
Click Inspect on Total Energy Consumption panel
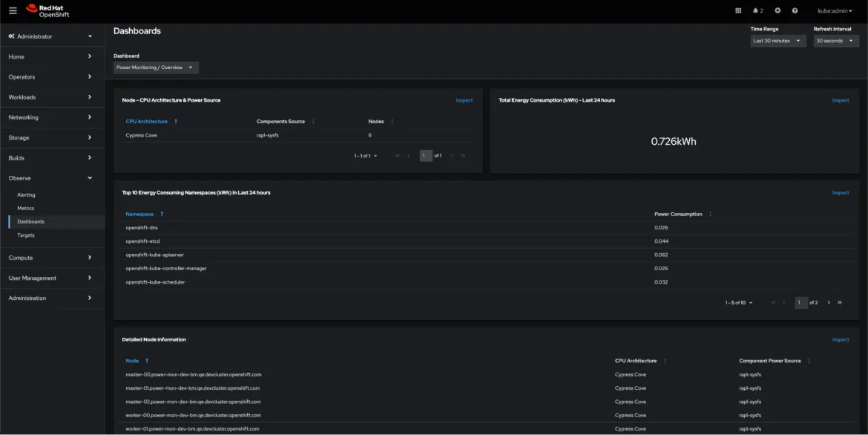tap(840, 100)
